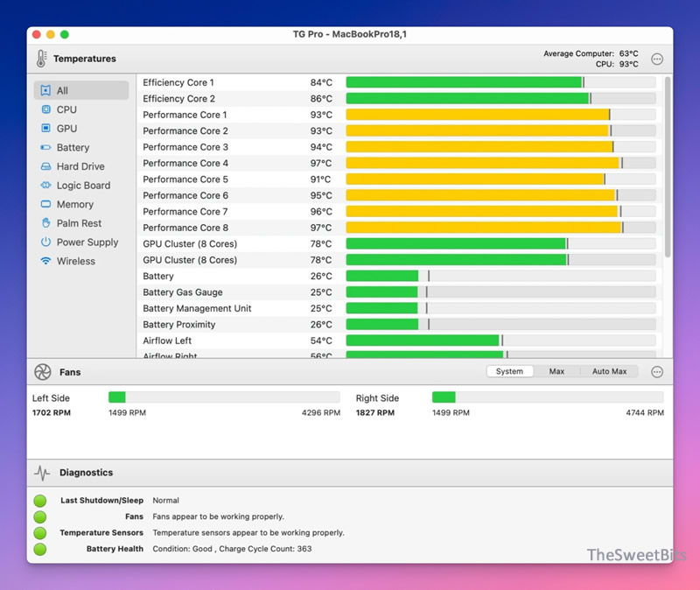Click the Left Side fan speed bar
The width and height of the screenshot is (700, 590).
pos(224,397)
